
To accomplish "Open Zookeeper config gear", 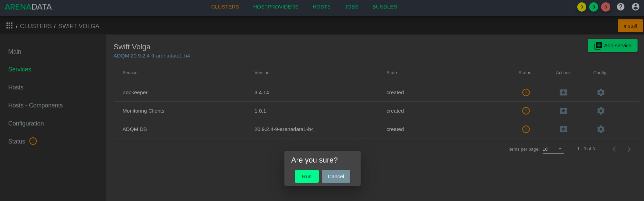I will click(601, 93).
